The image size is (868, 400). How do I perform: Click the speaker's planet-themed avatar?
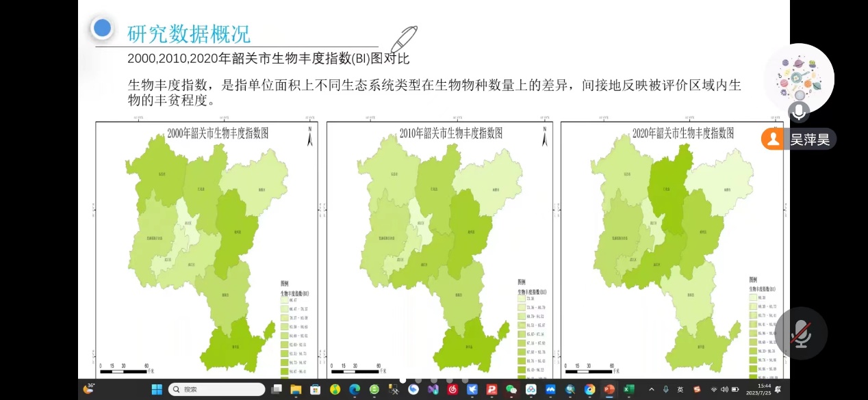point(799,77)
